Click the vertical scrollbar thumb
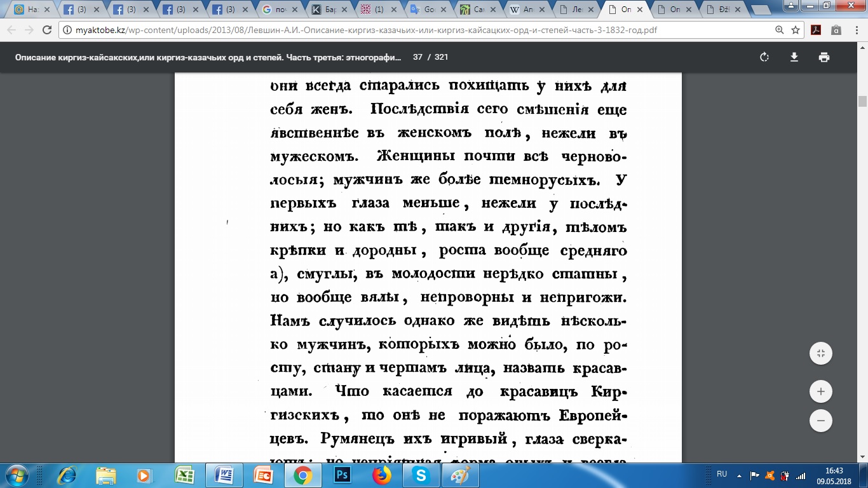This screenshot has width=868, height=488. (x=862, y=102)
